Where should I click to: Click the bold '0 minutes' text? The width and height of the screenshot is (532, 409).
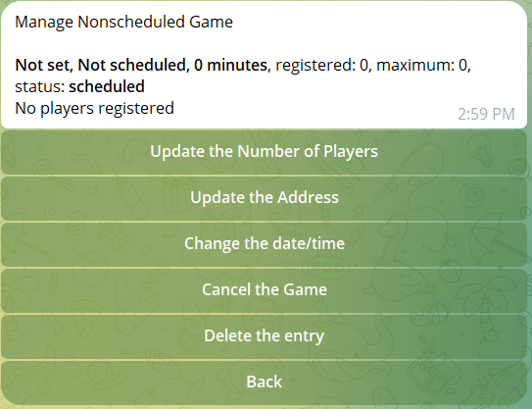click(230, 65)
